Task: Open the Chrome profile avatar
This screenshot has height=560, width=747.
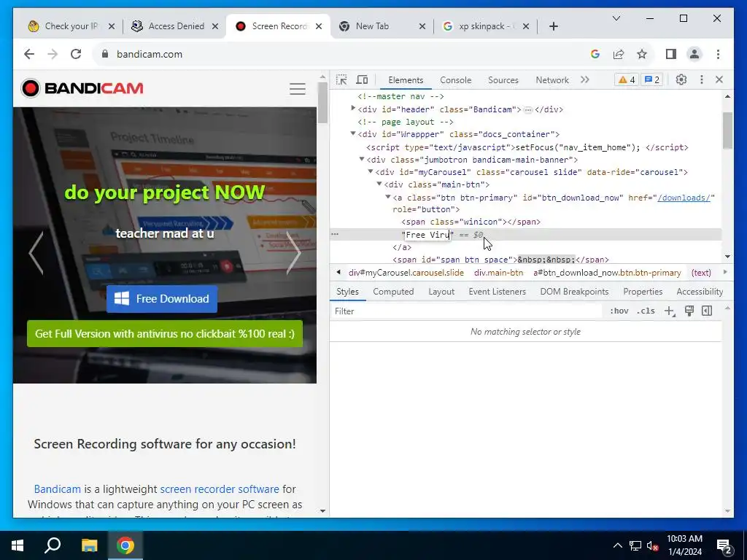Action: point(694,54)
